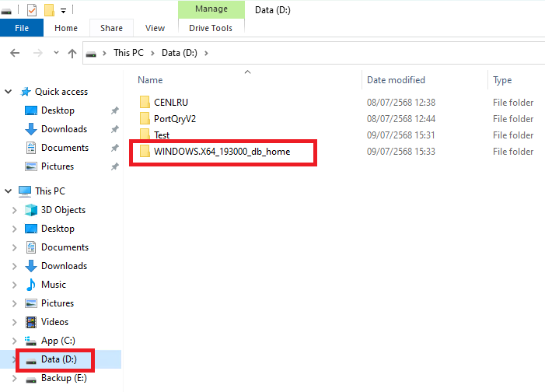
Task: Click the PortQryV2 folder icon
Action: tap(145, 118)
